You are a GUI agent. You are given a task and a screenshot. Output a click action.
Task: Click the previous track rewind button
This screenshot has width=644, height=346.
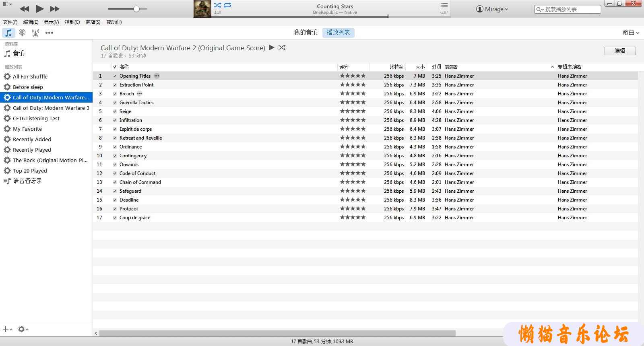coord(24,8)
